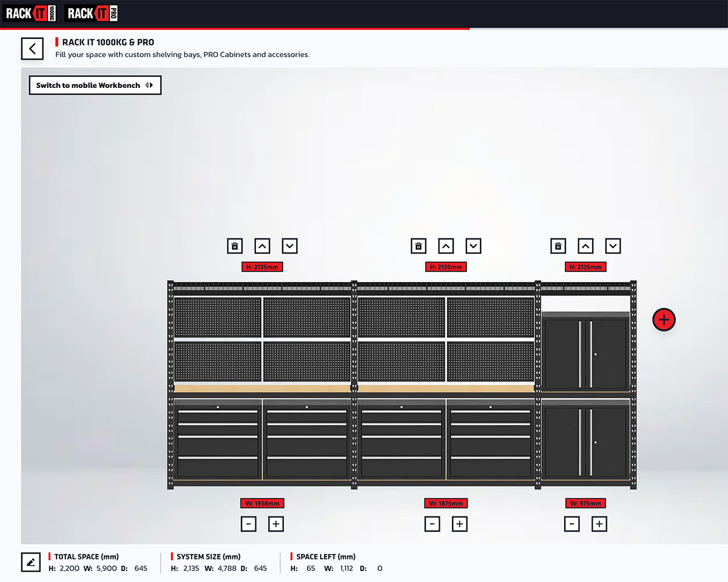Reduce width of the 1938mm bay
Viewport: 728px width, 582px height.
coord(249,524)
